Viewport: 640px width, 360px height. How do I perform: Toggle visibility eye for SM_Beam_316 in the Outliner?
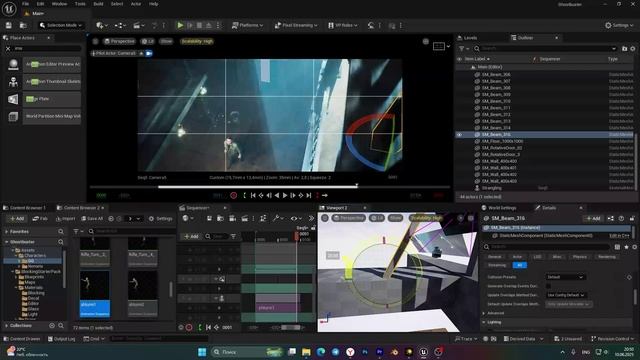[460, 135]
